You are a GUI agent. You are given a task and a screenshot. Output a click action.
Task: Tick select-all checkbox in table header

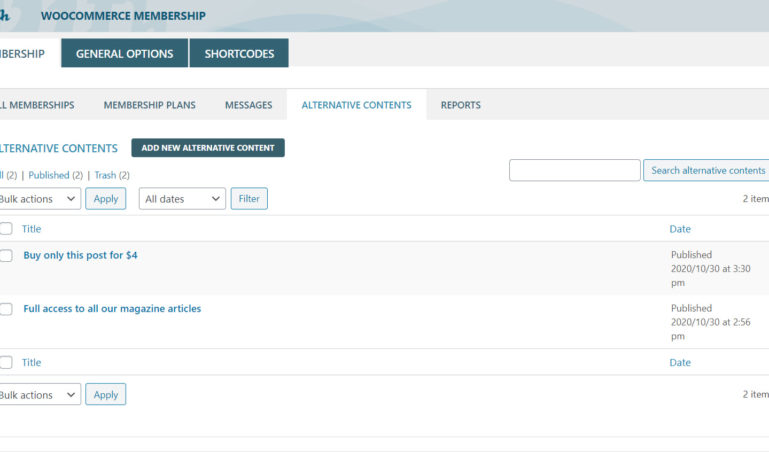(6, 228)
